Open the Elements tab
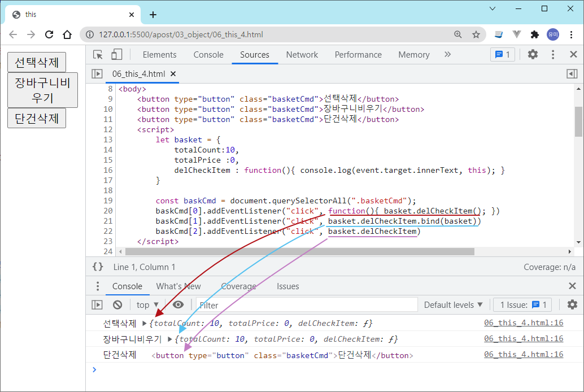This screenshot has width=584, height=392. pos(159,55)
